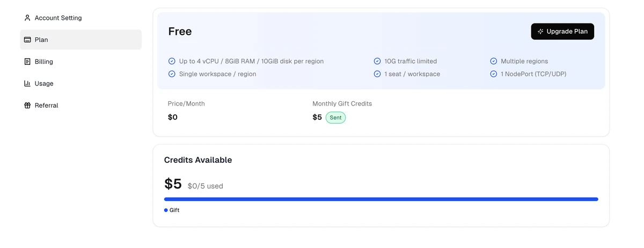Click 'Single workspace / region' text
This screenshot has width=644, height=248.
click(217, 74)
